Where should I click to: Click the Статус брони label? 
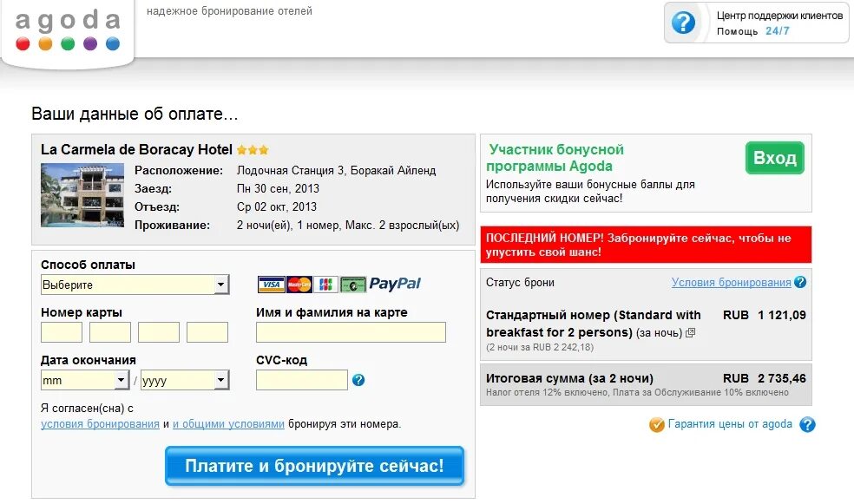pos(520,283)
